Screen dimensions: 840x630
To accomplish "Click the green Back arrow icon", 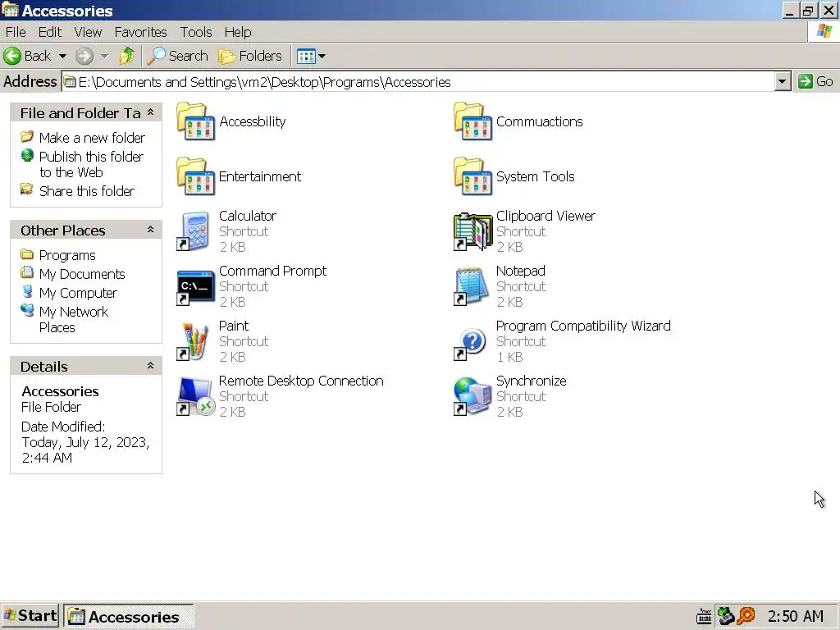I will (x=11, y=56).
